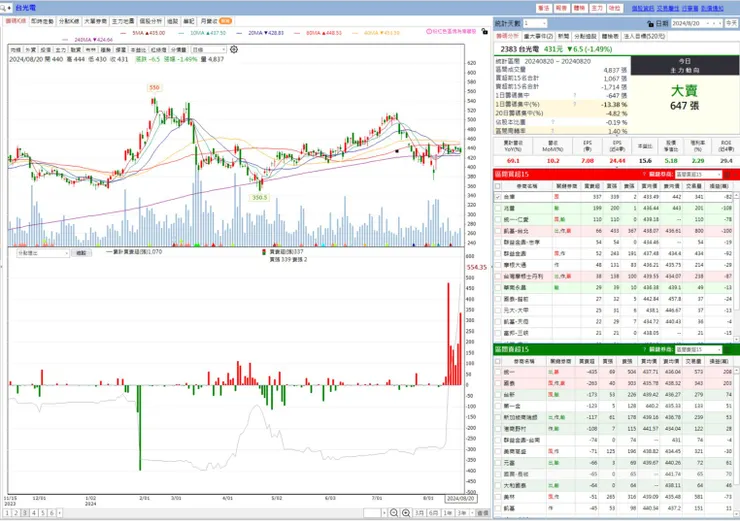The height and width of the screenshot is (521, 740).
Task: Open chart settings gear icon
Action: click(x=234, y=50)
